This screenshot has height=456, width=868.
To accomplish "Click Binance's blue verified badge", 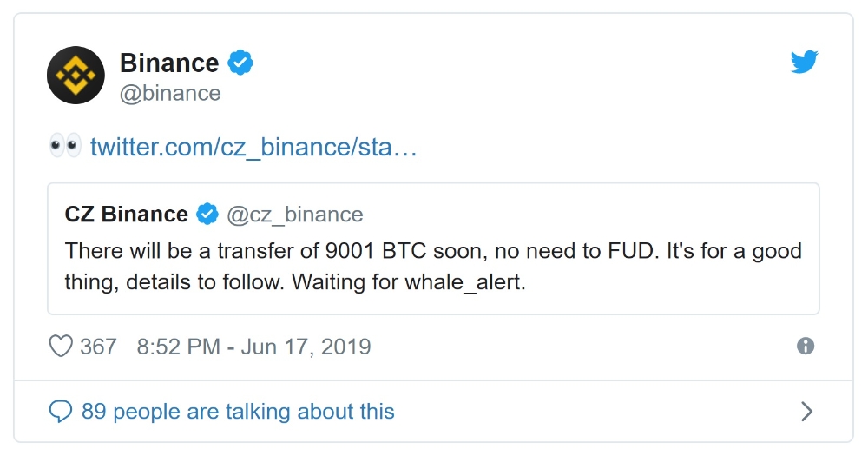I will click(240, 62).
